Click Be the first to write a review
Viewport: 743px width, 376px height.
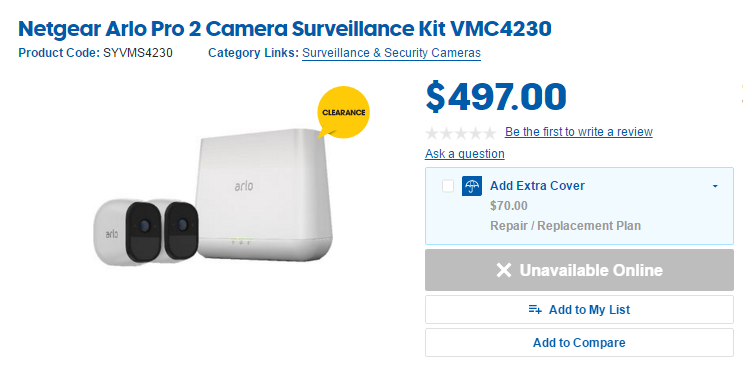coord(579,132)
